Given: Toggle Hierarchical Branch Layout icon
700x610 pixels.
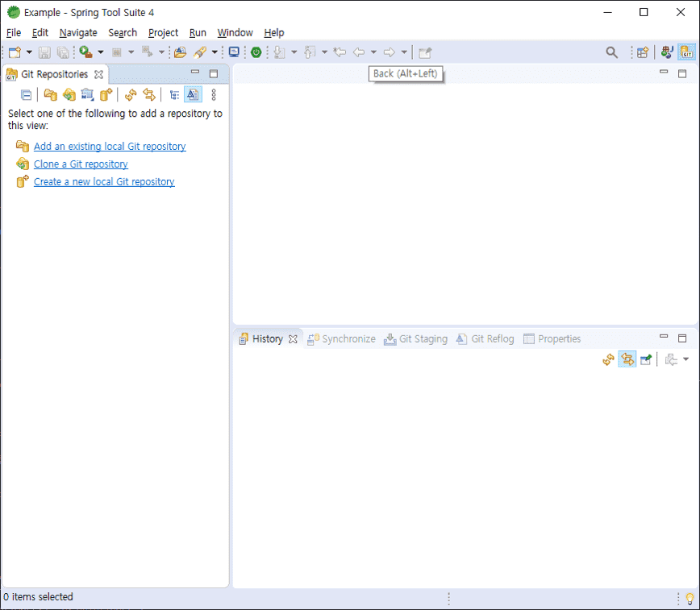Looking at the screenshot, I should 174,95.
